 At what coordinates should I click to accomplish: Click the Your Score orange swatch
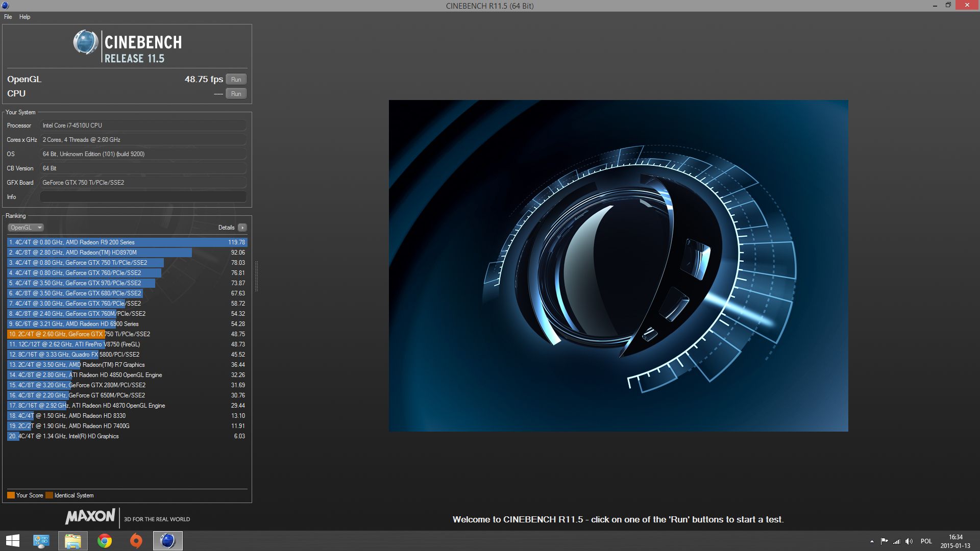(x=11, y=495)
